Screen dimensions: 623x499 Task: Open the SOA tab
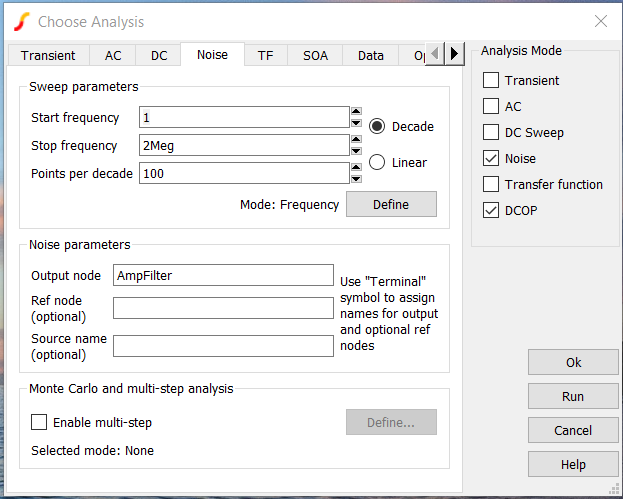click(315, 56)
